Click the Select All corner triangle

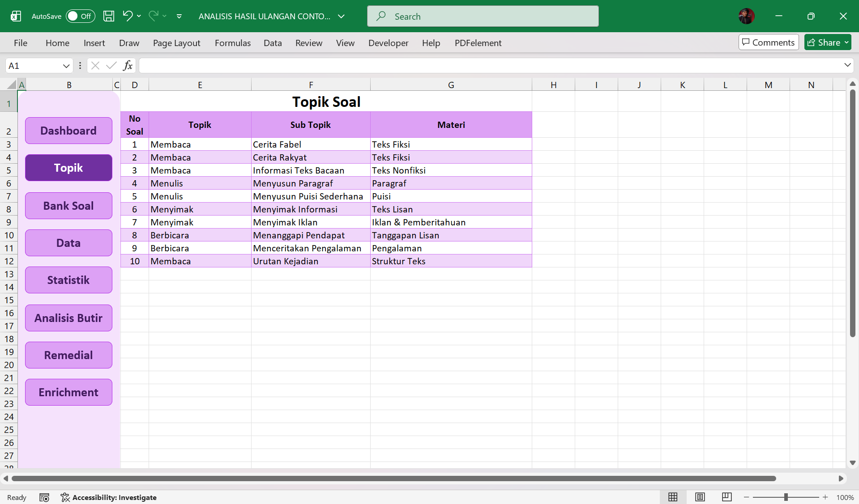pyautogui.click(x=11, y=85)
